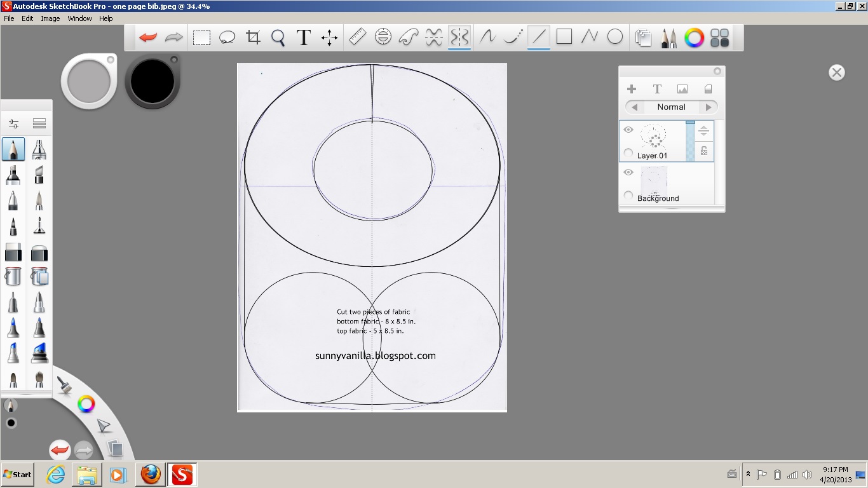
Task: Open the Edit menu
Action: point(27,18)
